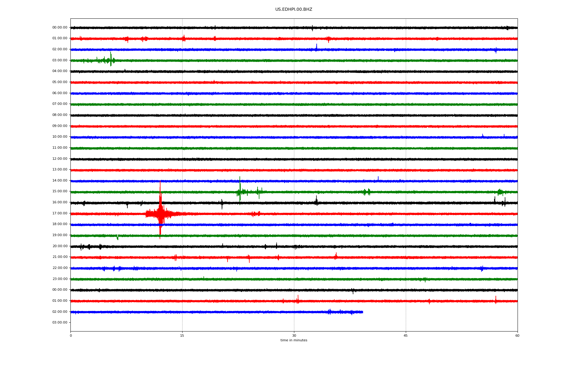Click the 12:00:00 row label
The image size is (588, 368).
60,159
